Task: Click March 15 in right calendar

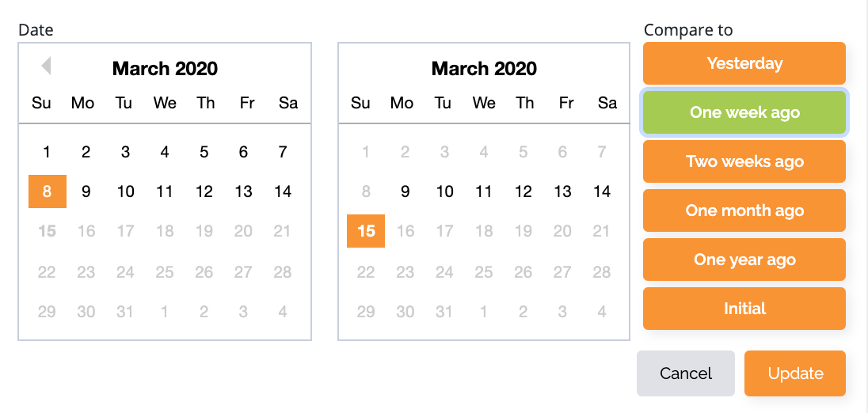Action: [x=366, y=231]
